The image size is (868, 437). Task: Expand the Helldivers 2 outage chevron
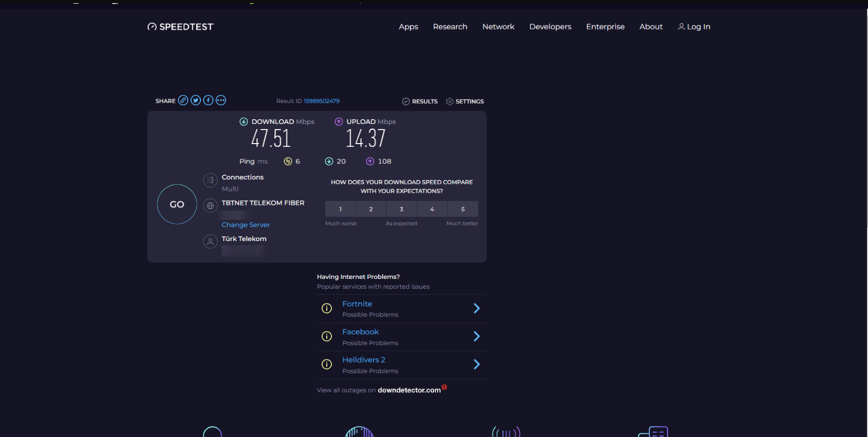[477, 364]
